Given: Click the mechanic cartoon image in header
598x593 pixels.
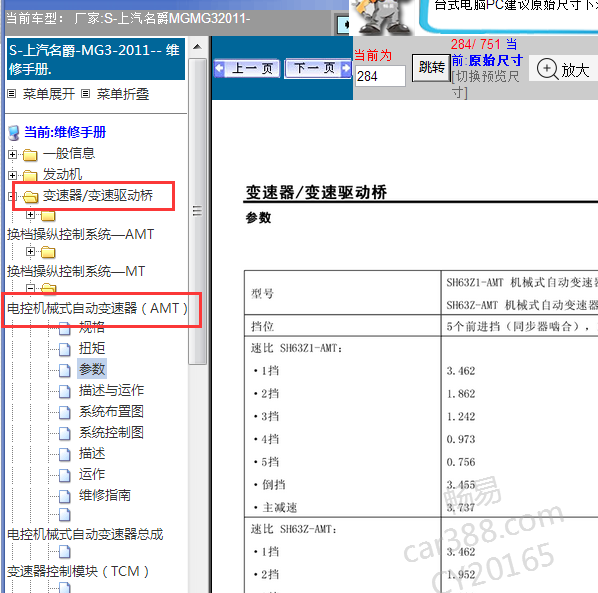Looking at the screenshot, I should coord(382,17).
